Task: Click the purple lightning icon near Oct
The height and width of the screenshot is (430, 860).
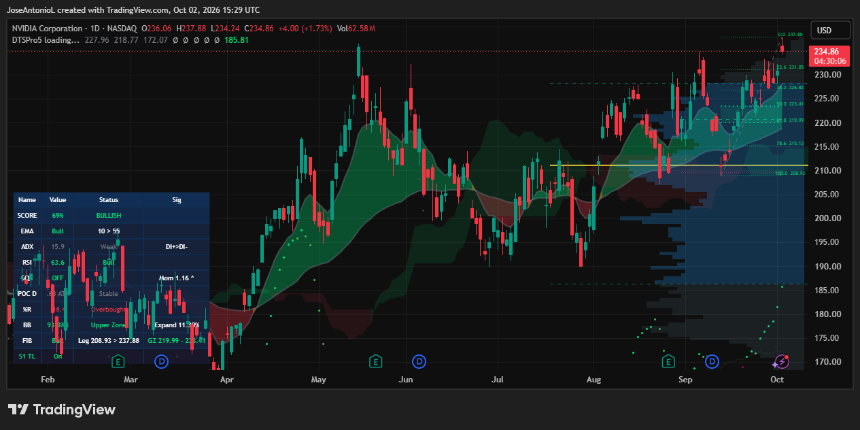Action: tap(780, 361)
